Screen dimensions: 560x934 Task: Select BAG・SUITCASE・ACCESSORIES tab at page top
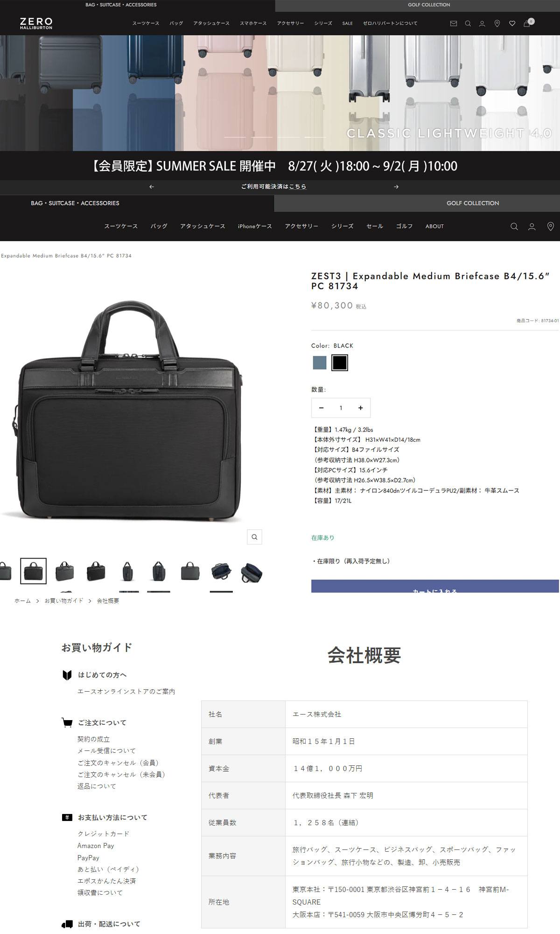click(x=121, y=5)
